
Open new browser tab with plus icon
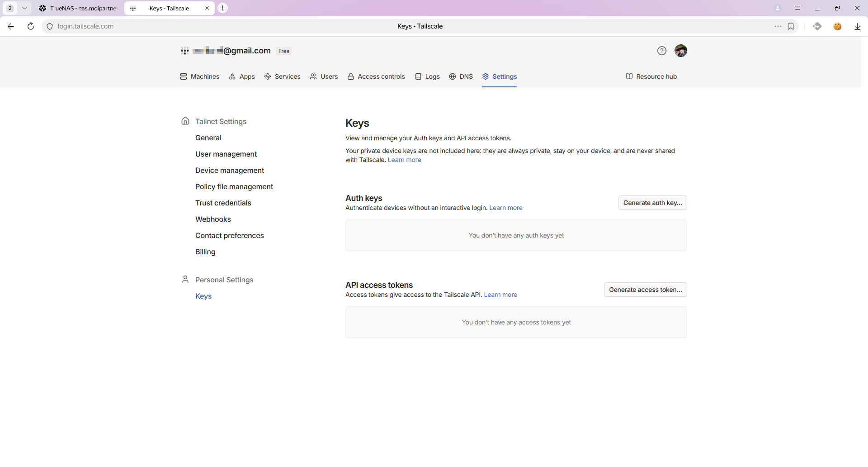coord(222,8)
